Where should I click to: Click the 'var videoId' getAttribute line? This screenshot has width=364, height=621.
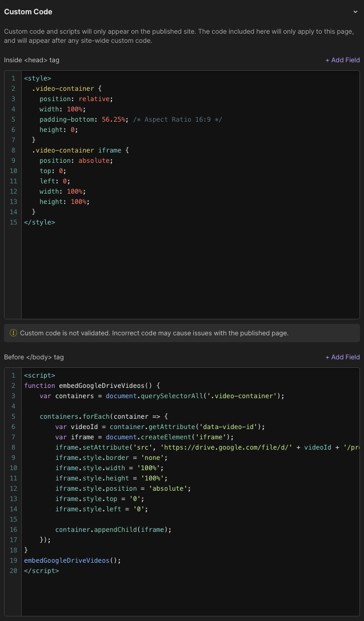click(160, 427)
